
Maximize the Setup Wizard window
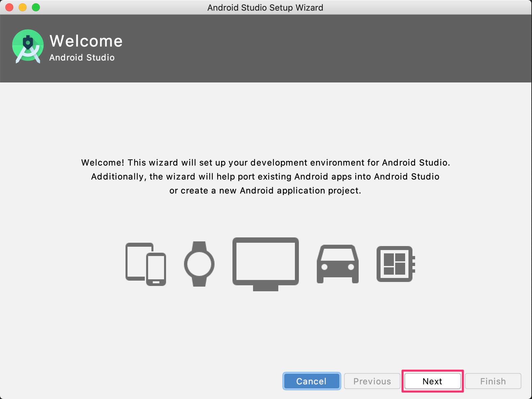pos(36,7)
